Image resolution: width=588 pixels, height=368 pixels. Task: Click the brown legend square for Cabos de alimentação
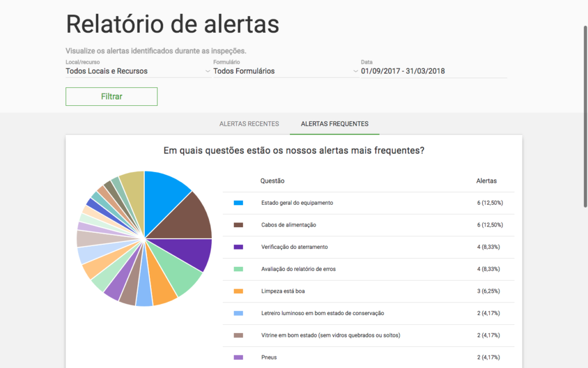[x=238, y=225]
